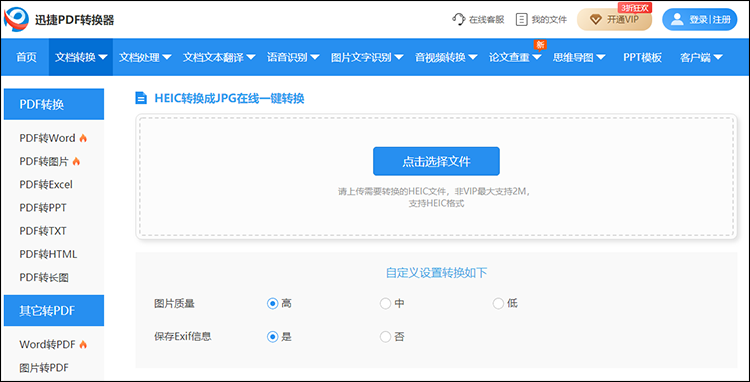
Task: Click the 3折狂欢 promo badge
Action: pos(635,8)
